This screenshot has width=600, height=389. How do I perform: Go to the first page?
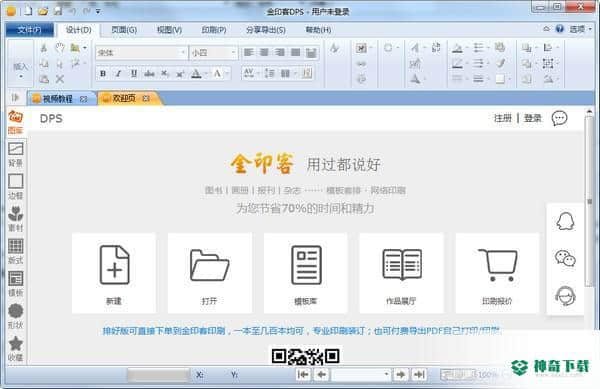[303, 374]
